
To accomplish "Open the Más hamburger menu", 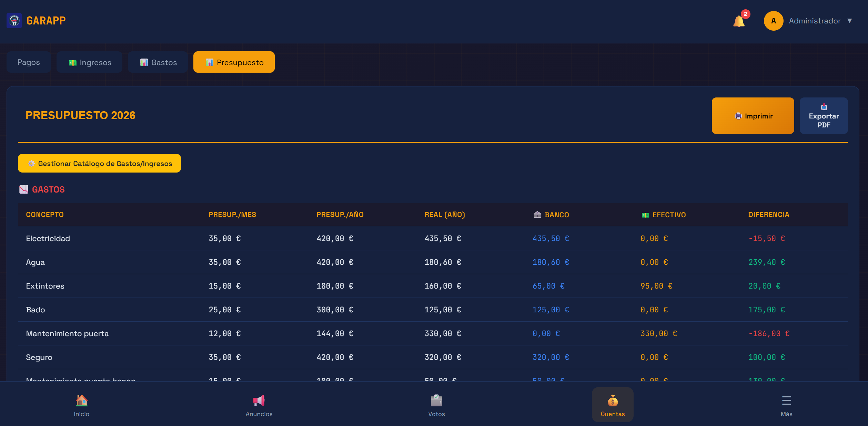I will pyautogui.click(x=786, y=401).
